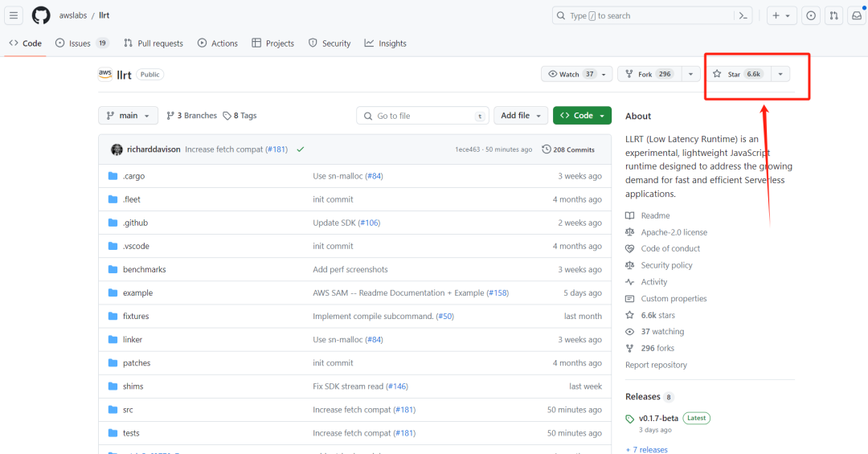Image resolution: width=868 pixels, height=454 pixels.
Task: Click the aws logo beside llrt title
Action: click(x=105, y=74)
